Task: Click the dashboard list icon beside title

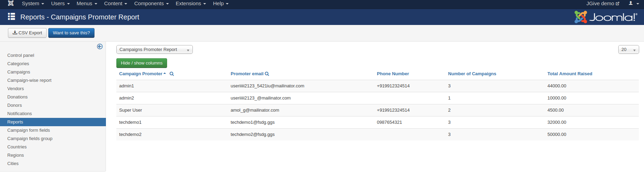Action: click(x=11, y=17)
